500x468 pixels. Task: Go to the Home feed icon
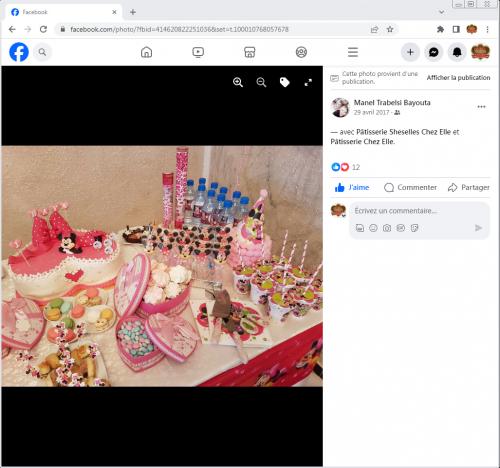tap(146, 52)
